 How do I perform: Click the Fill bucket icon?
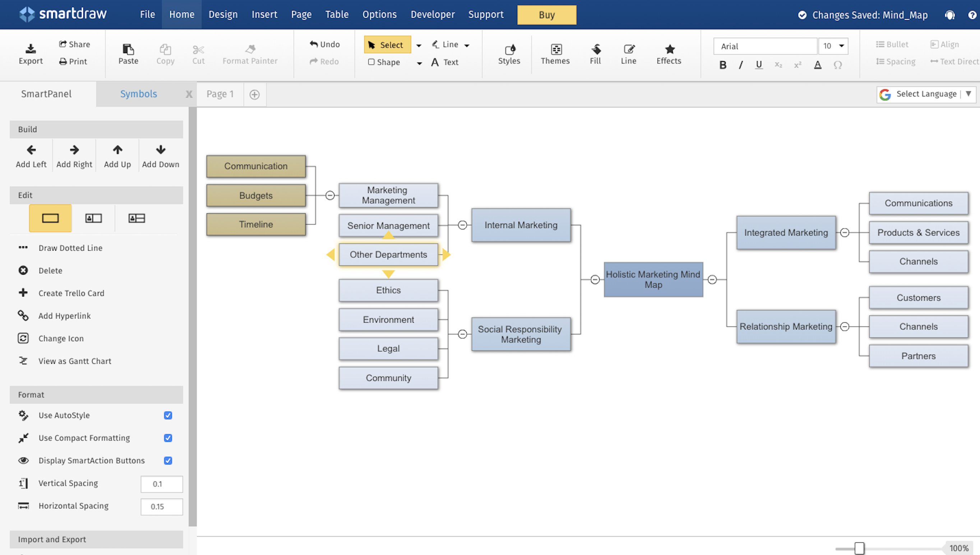(x=595, y=50)
